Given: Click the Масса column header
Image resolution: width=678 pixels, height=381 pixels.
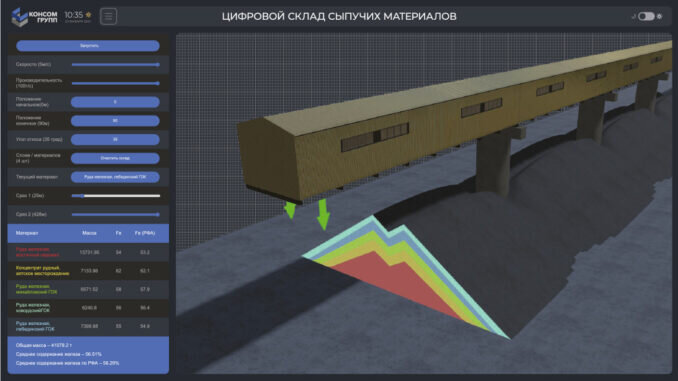Looking at the screenshot, I should pos(89,233).
